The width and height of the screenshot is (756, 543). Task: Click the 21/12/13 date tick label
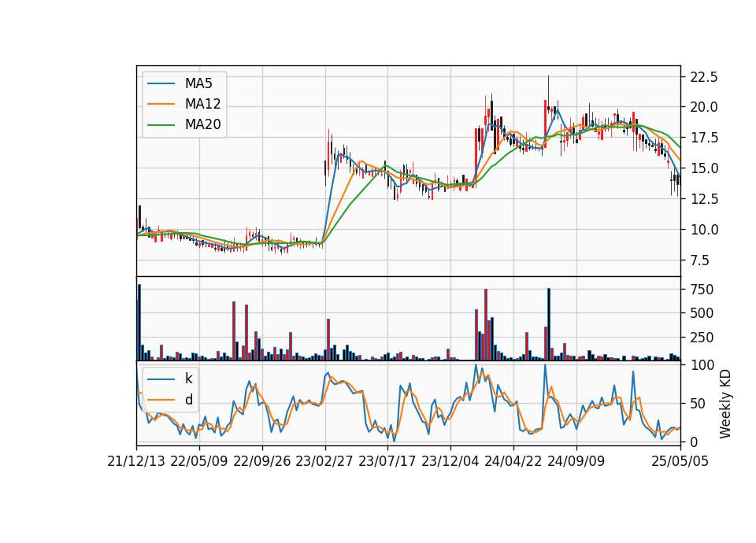click(136, 462)
